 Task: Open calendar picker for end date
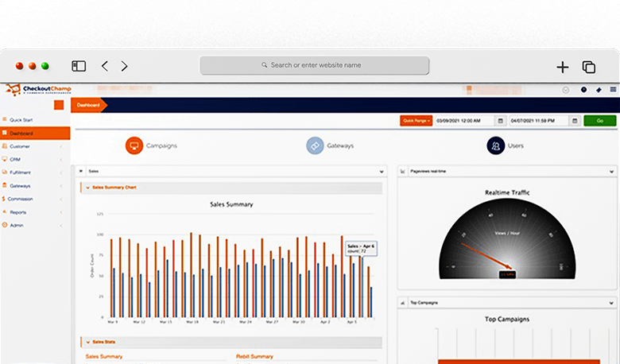[x=574, y=121]
